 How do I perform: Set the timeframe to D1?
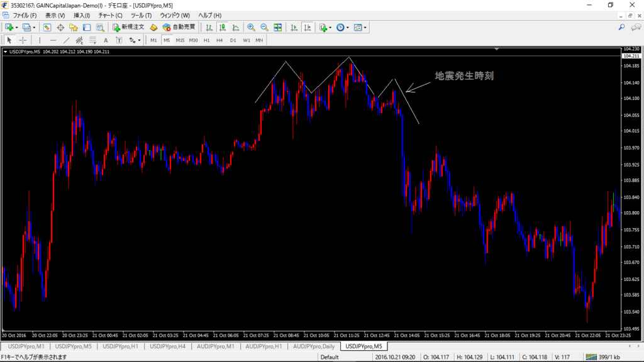pyautogui.click(x=233, y=40)
